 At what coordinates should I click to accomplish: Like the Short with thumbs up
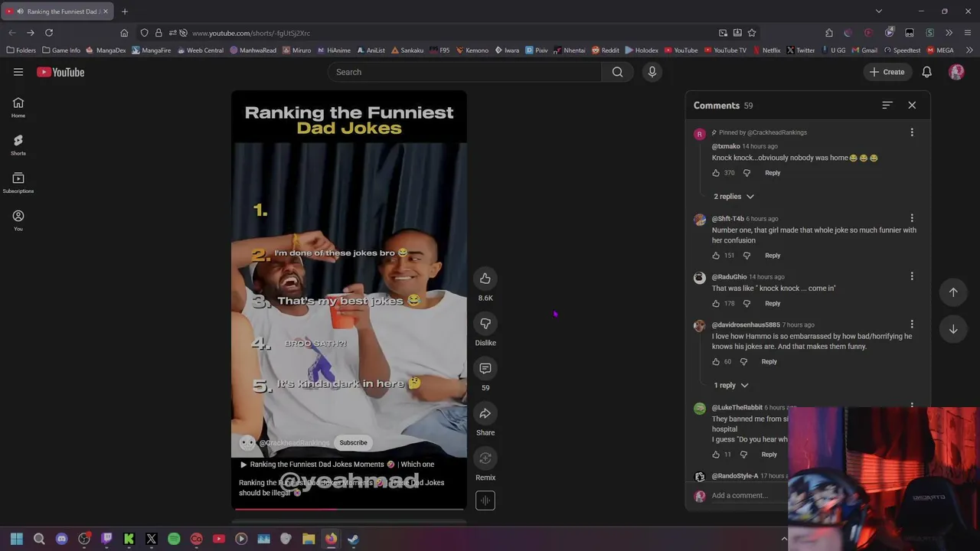coord(485,279)
